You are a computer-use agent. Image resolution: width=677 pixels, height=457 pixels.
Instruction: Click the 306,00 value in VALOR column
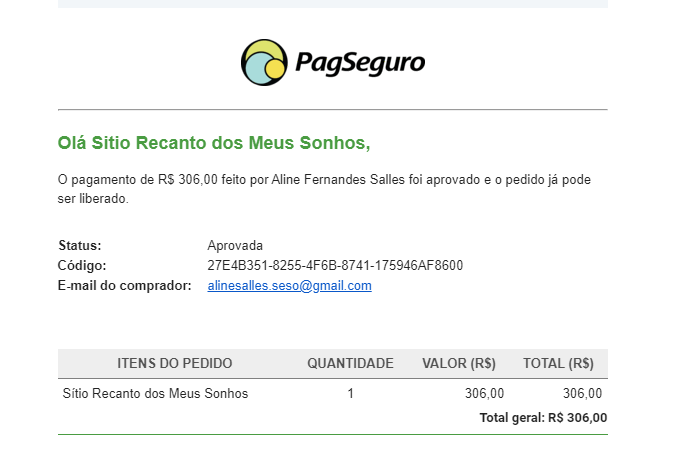pyautogui.click(x=485, y=394)
